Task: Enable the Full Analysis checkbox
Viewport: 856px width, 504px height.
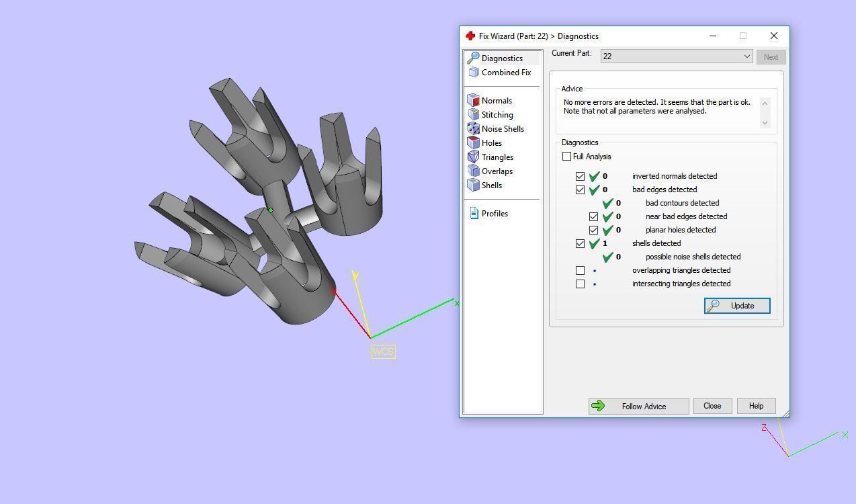Action: pos(566,157)
